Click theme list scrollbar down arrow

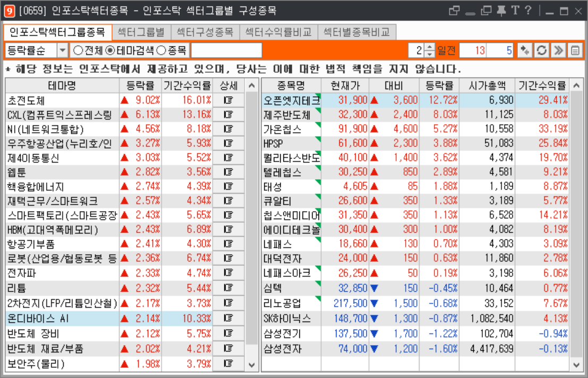[251, 365]
